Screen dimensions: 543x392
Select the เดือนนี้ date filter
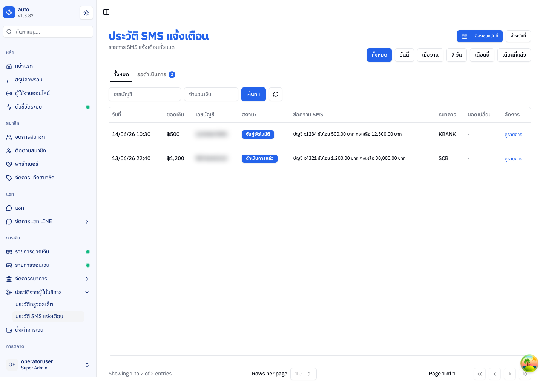(482, 55)
